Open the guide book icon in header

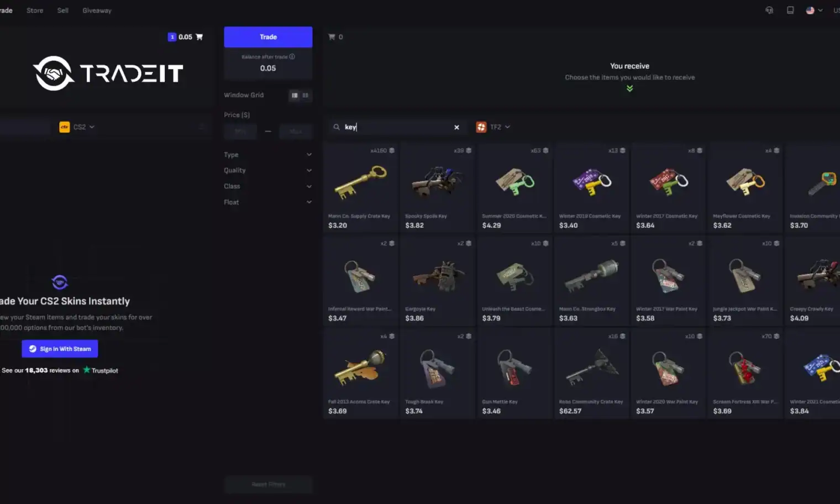pyautogui.click(x=790, y=10)
